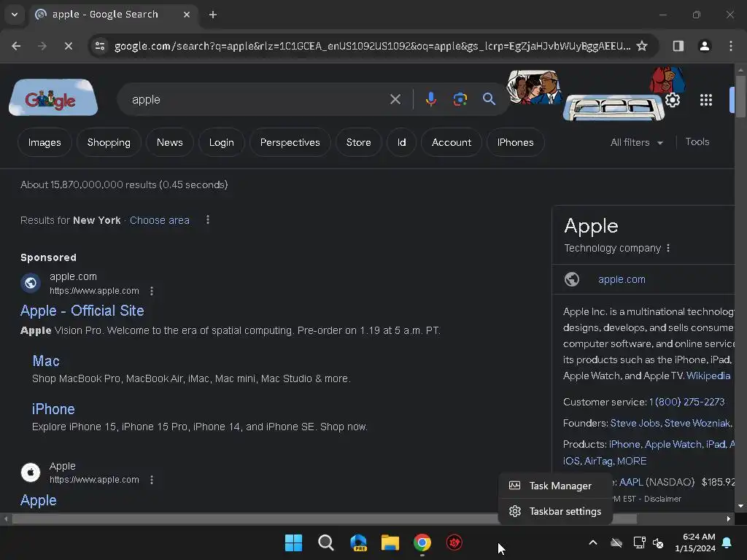Open the Google apps grid
The height and width of the screenshot is (560, 747).
[706, 100]
